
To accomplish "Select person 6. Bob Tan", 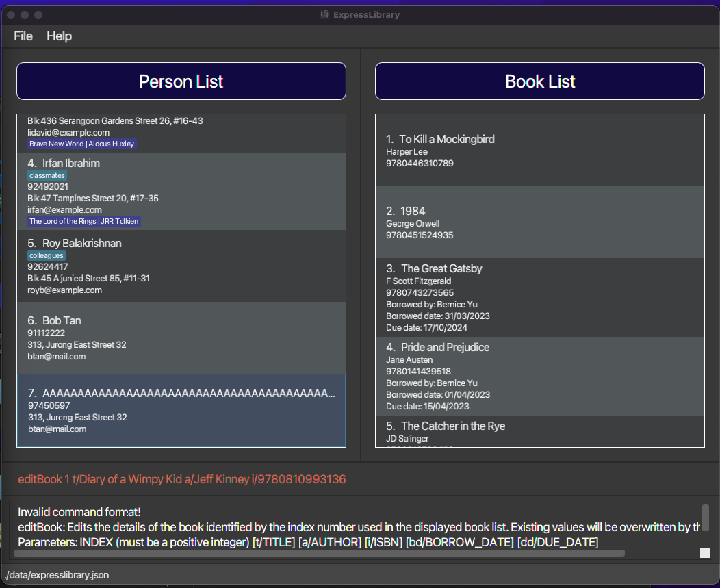I will [x=181, y=337].
